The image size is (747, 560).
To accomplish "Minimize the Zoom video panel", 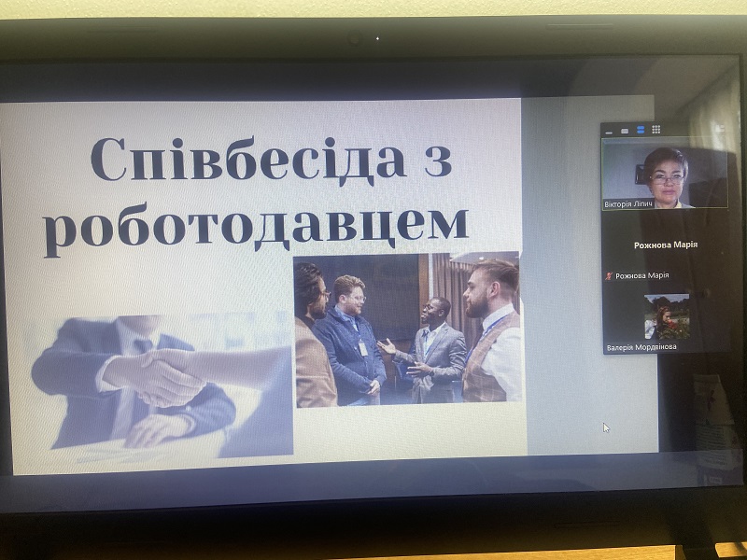I will click(610, 131).
